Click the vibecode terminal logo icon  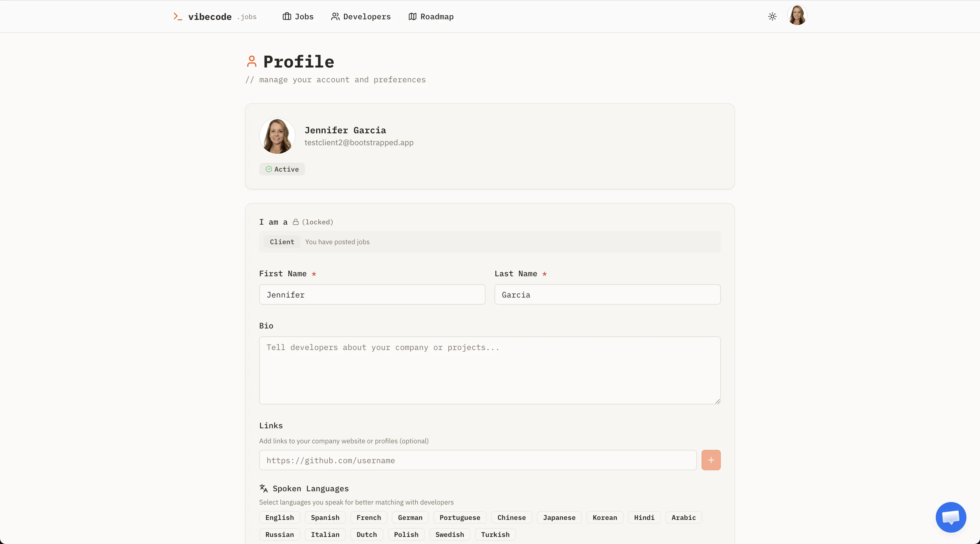[x=178, y=16]
